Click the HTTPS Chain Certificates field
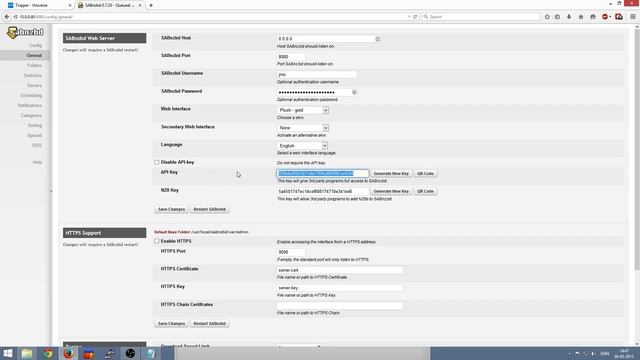This screenshot has width=640, height=360. (340, 305)
